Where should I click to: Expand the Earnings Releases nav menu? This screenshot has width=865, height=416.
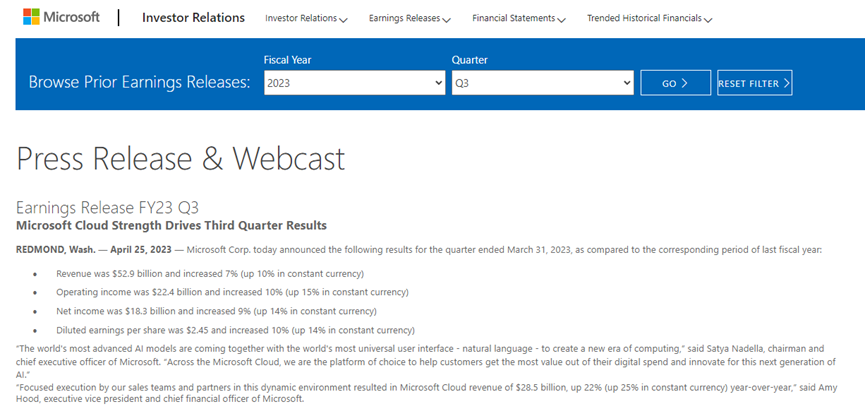[x=410, y=18]
